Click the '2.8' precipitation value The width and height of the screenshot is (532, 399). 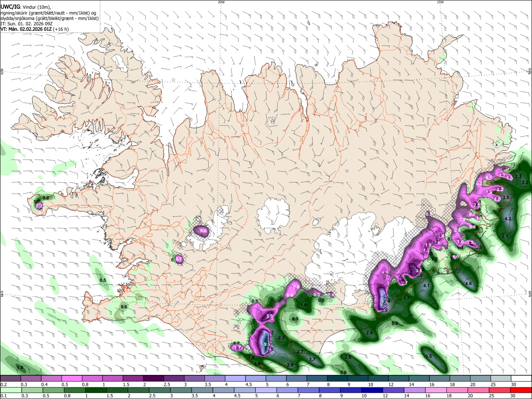point(290,365)
